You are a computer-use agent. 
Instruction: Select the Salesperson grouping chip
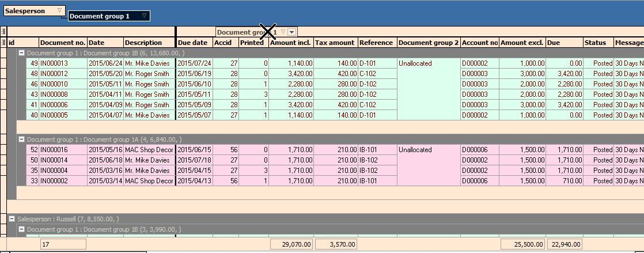30,11
